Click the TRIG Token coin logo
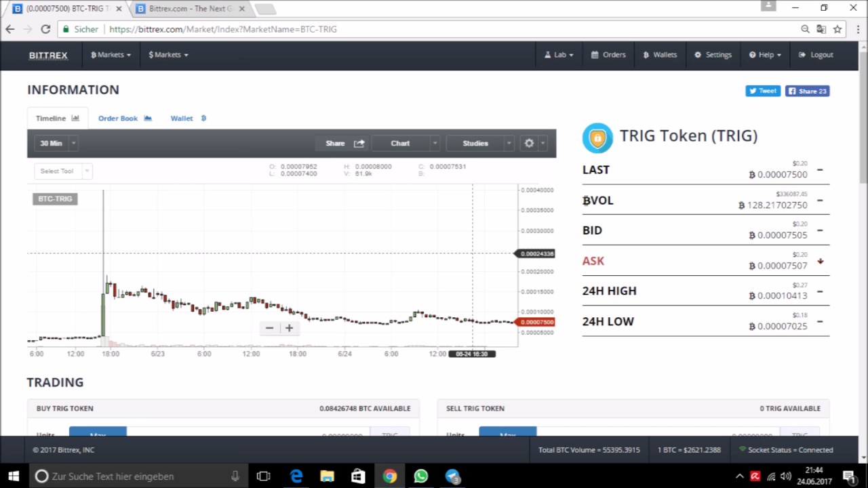868x488 pixels. coord(597,138)
